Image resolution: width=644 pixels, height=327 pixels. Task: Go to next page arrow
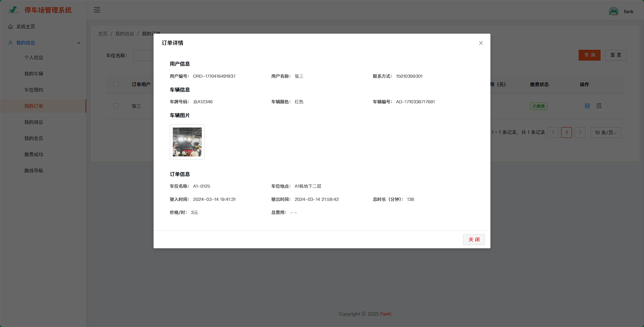(x=580, y=133)
